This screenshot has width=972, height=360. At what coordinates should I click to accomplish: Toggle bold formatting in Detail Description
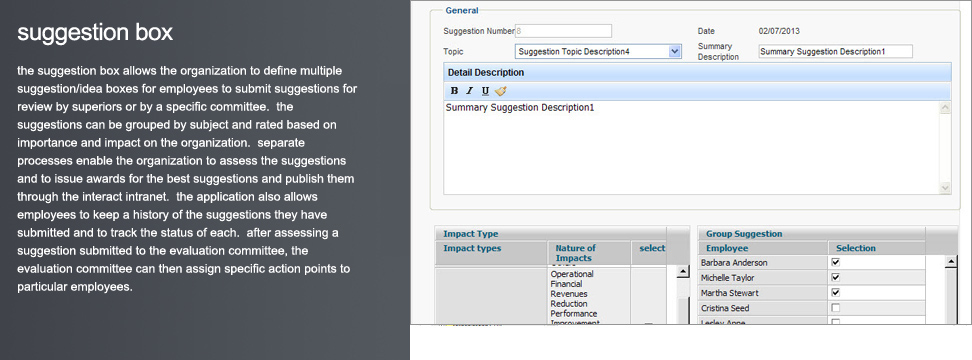(454, 91)
